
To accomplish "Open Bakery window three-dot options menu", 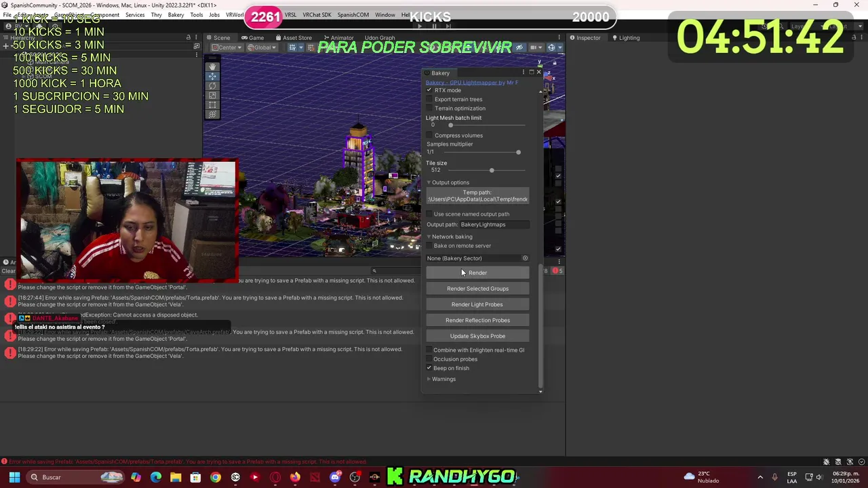I will coord(523,73).
